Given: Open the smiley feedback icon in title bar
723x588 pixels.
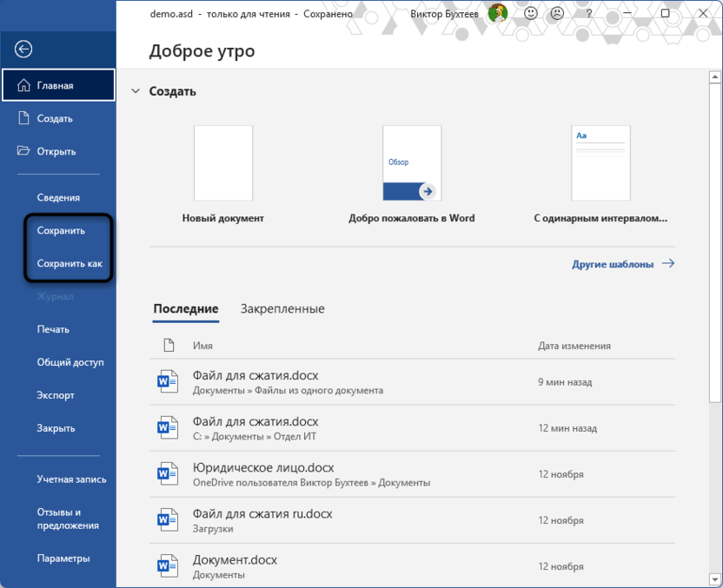Looking at the screenshot, I should [530, 13].
